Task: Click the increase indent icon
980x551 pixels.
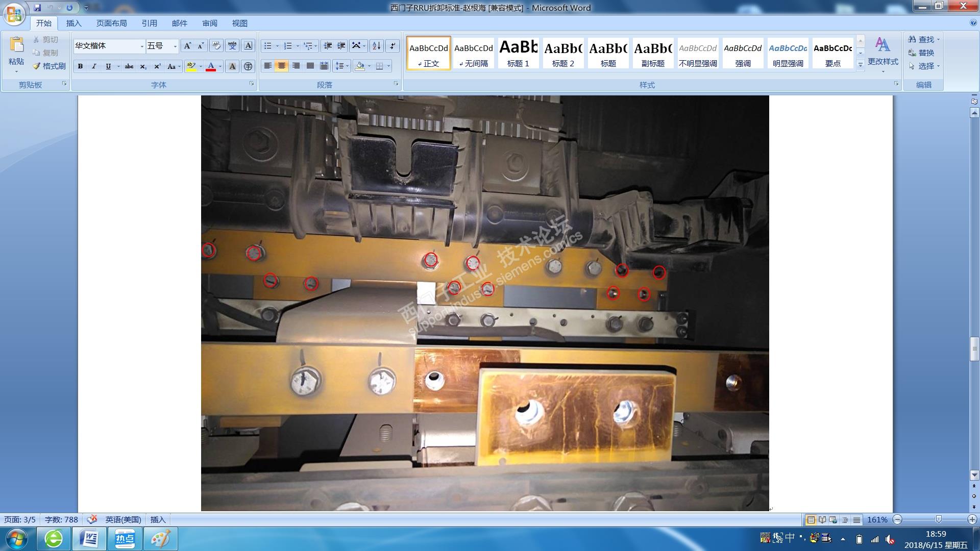Action: coord(341,46)
